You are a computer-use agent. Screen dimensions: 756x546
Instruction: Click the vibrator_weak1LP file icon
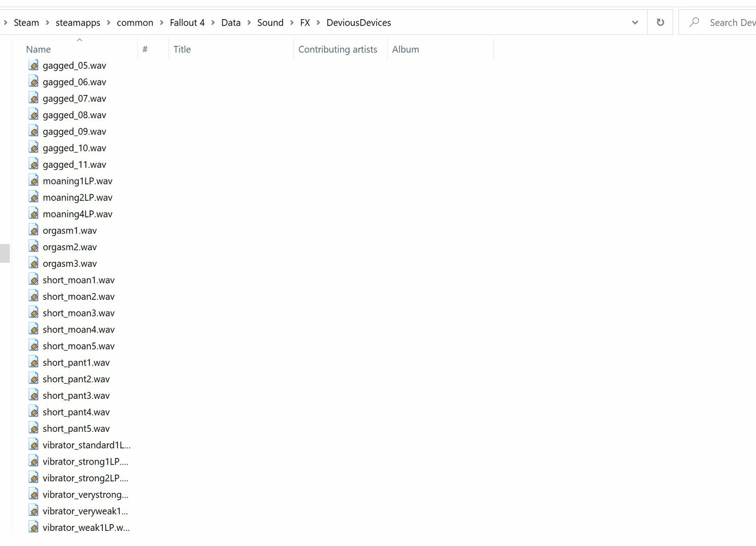coord(33,527)
